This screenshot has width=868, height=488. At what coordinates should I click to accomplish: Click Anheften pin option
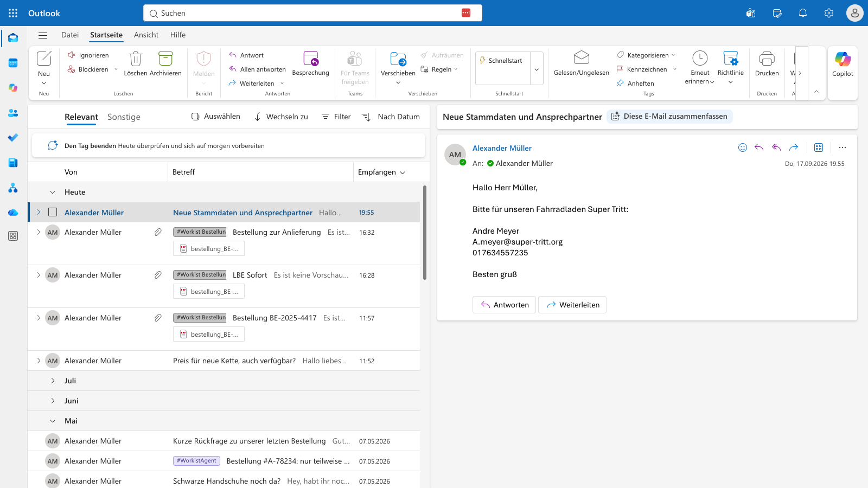pyautogui.click(x=635, y=84)
